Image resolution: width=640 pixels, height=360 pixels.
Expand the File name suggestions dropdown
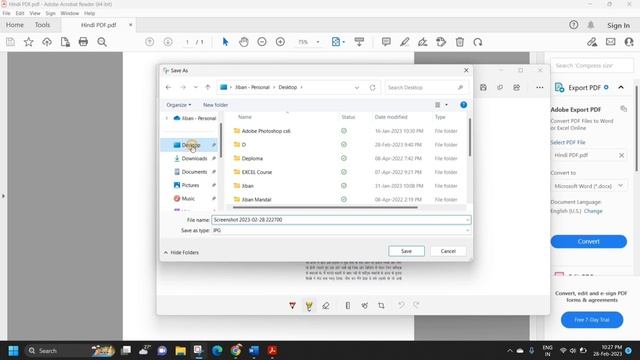coord(467,220)
